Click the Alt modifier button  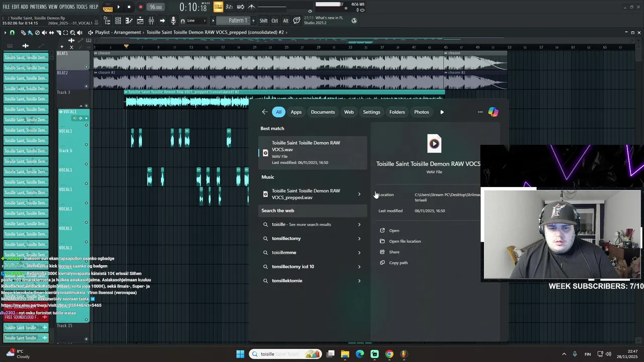pyautogui.click(x=286, y=21)
